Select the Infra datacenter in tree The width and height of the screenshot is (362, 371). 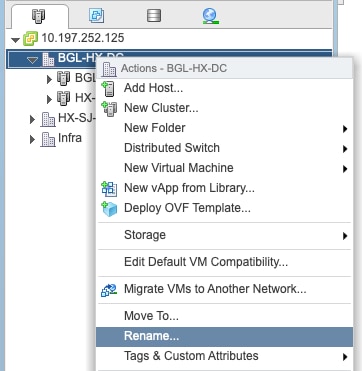[70, 138]
